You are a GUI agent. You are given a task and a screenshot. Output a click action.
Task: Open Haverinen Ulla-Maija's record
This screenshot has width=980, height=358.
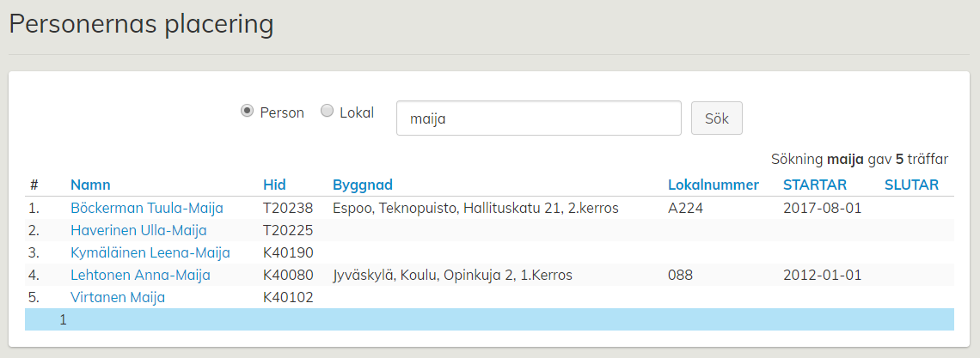(x=138, y=230)
